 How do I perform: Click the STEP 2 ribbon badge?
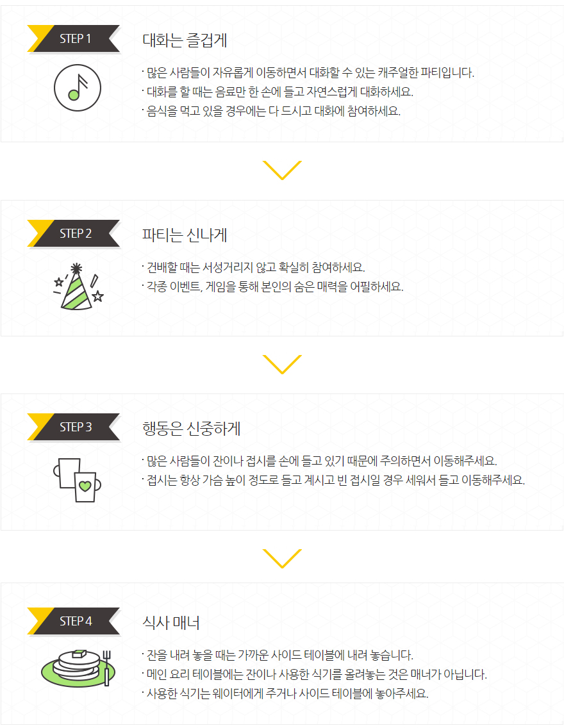(74, 233)
